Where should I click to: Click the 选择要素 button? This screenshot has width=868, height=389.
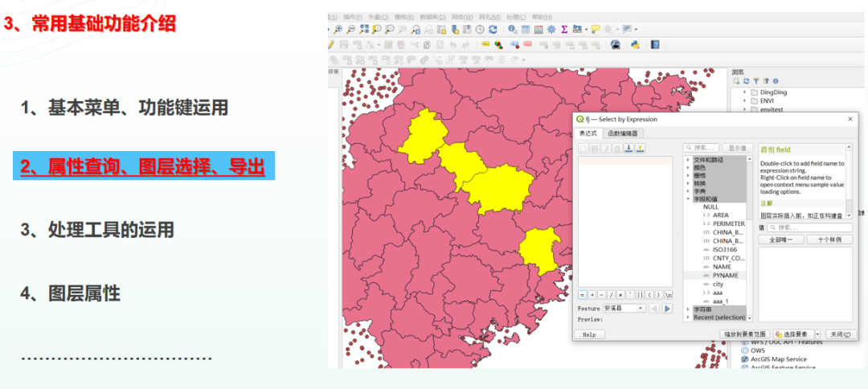[x=793, y=335]
